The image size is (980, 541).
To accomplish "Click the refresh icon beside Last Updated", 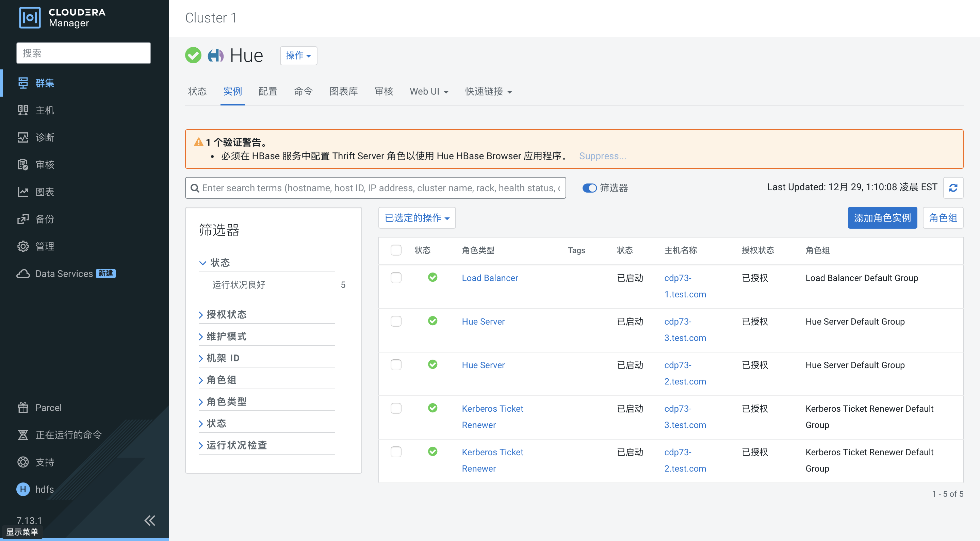I will pyautogui.click(x=953, y=187).
